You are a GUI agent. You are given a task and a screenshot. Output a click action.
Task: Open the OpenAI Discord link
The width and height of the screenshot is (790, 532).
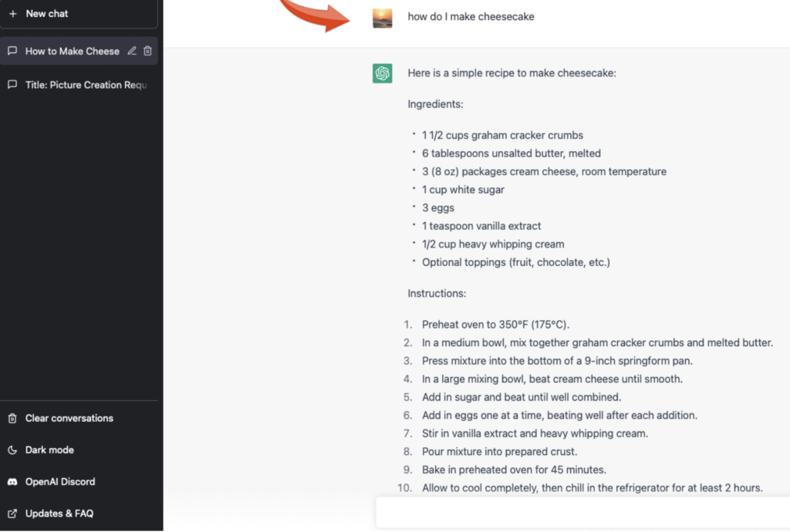pos(60,482)
